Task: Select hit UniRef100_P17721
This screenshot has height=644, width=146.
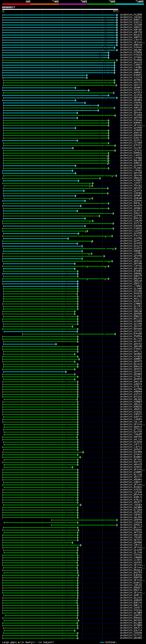Action: [131, 636]
